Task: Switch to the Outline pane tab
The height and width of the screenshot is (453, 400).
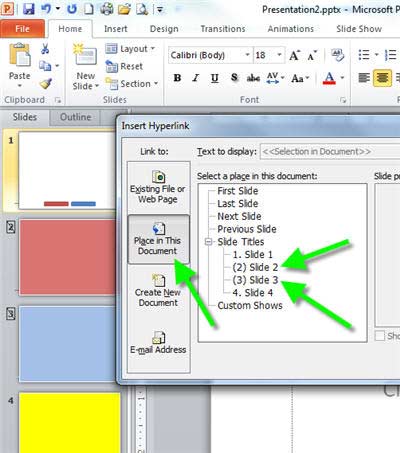Action: tap(75, 117)
